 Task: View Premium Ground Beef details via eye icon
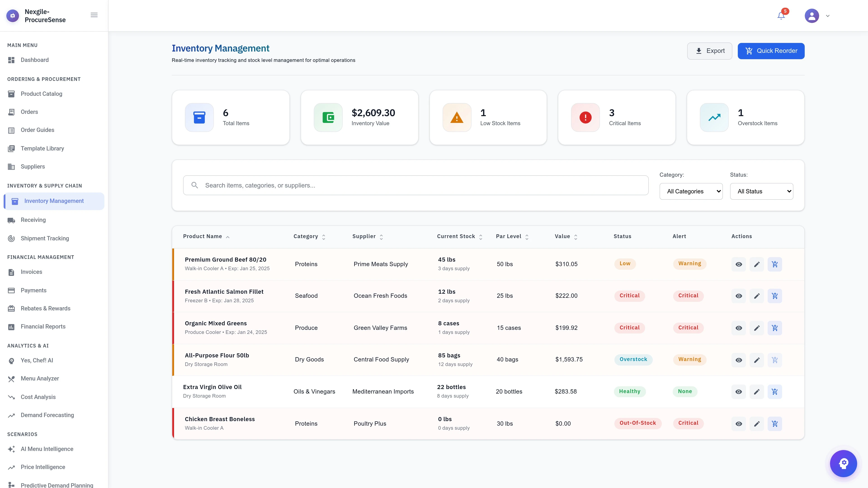click(x=739, y=264)
